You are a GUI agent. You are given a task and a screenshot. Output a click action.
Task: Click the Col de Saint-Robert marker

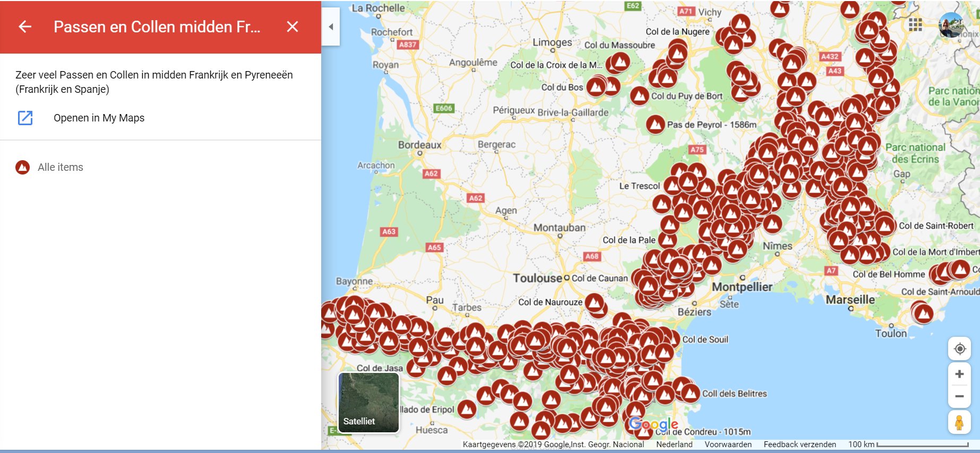pos(886,226)
